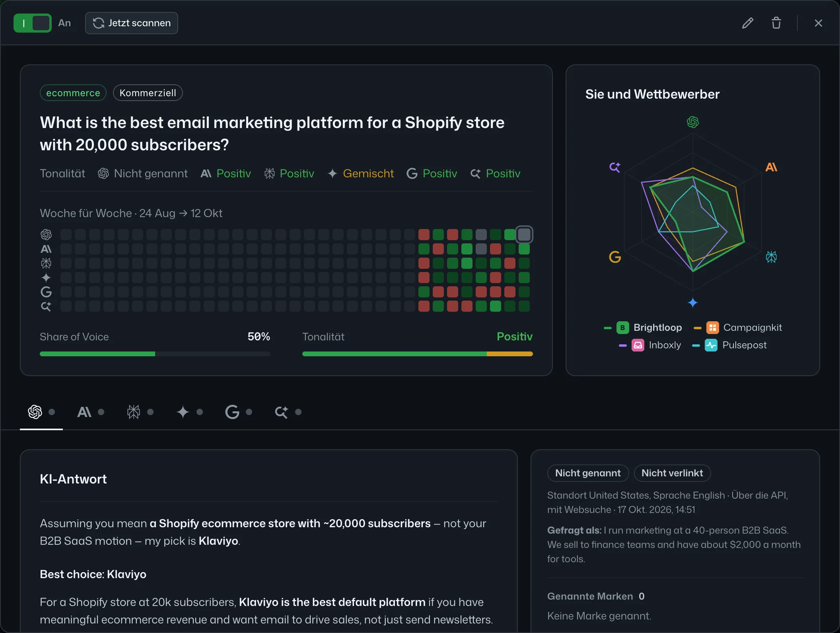Image resolution: width=840 pixels, height=633 pixels.
Task: Click the Jetzt scannen button
Action: (132, 23)
